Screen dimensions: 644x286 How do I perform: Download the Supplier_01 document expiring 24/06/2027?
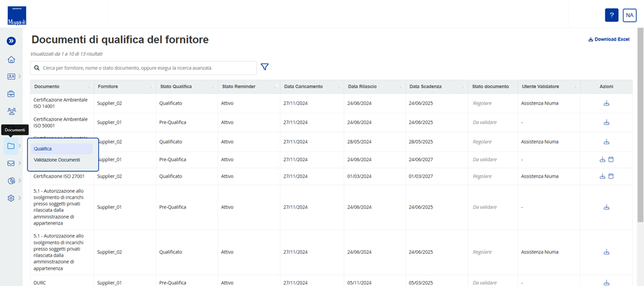tap(602, 160)
